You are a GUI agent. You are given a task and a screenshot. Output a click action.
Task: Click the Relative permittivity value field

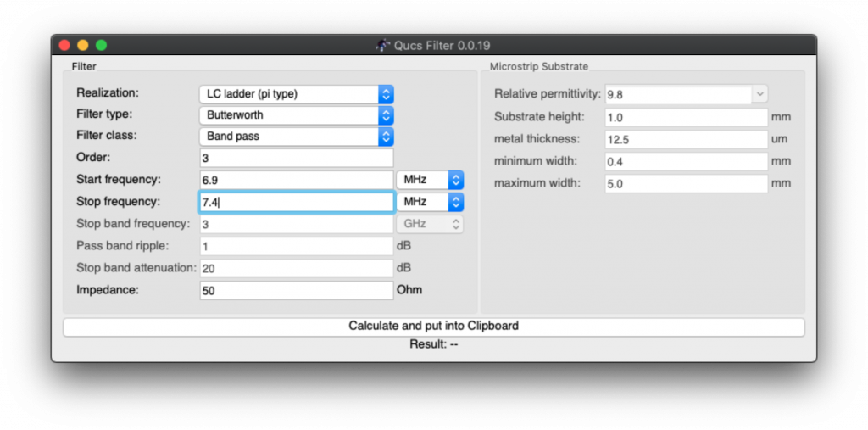(678, 94)
